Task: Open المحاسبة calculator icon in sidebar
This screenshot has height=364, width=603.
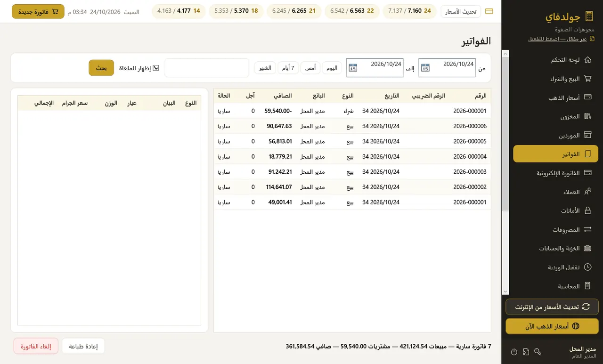Action: (587, 286)
